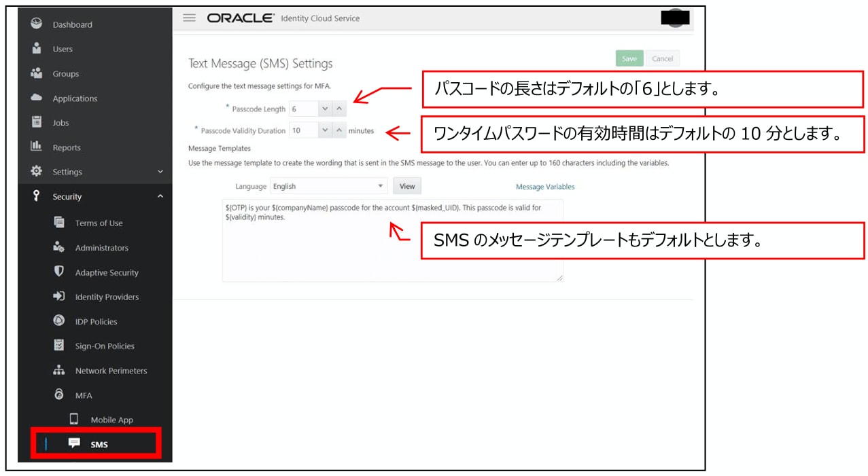Click the MFA lock icon
This screenshot has width=868, height=476.
point(59,395)
